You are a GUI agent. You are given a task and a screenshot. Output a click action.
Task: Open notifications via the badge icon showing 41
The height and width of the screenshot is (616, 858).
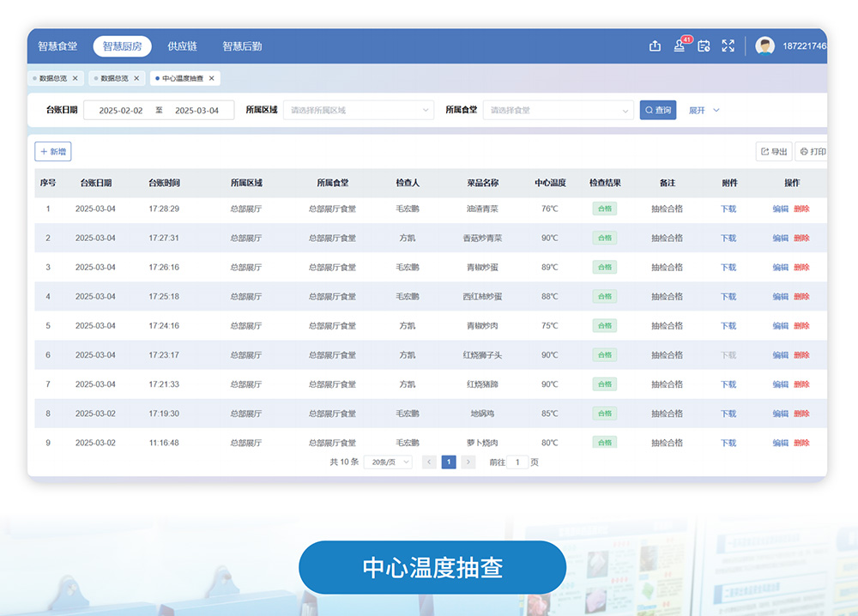coord(680,46)
